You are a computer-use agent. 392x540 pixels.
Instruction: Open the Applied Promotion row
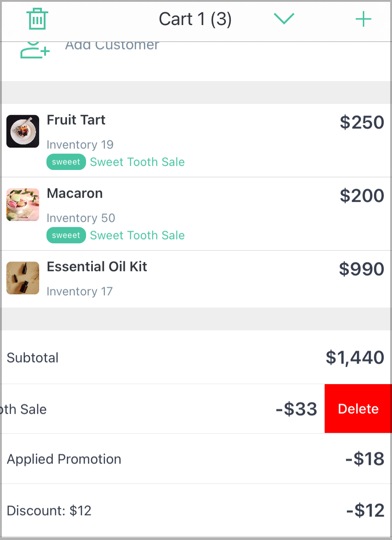click(x=196, y=459)
